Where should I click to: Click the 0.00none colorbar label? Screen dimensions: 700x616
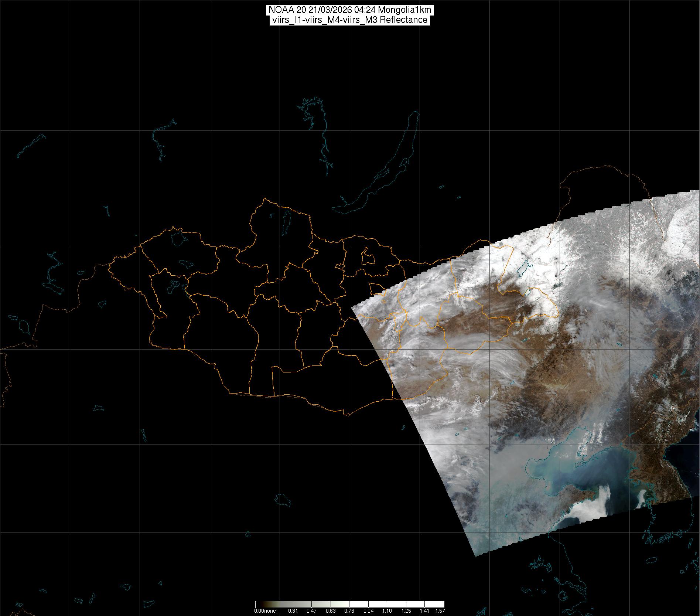pos(264,611)
